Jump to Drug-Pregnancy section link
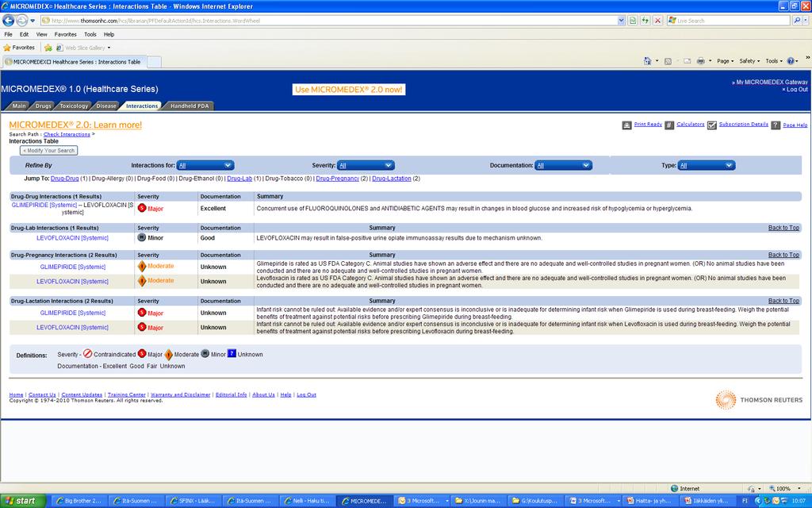The width and height of the screenshot is (812, 508). click(337, 179)
